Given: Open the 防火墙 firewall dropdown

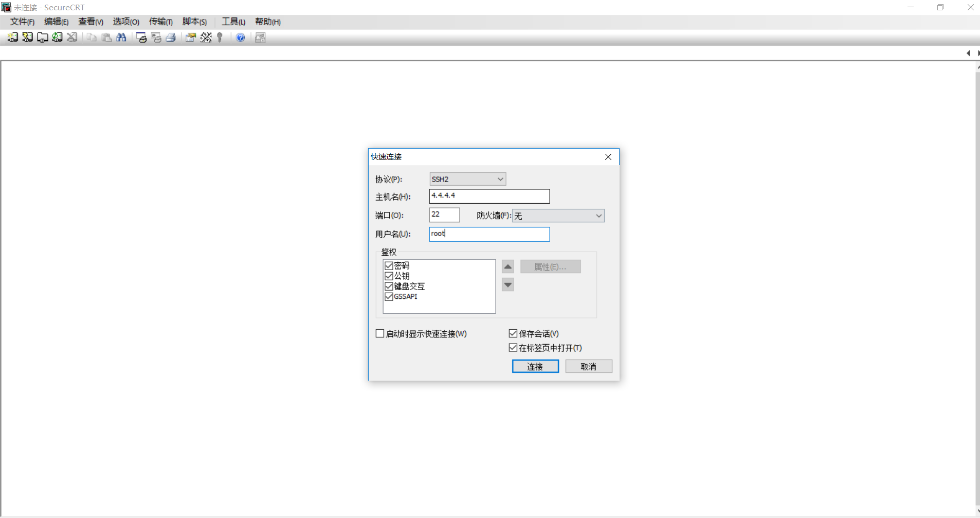Looking at the screenshot, I should pos(558,216).
